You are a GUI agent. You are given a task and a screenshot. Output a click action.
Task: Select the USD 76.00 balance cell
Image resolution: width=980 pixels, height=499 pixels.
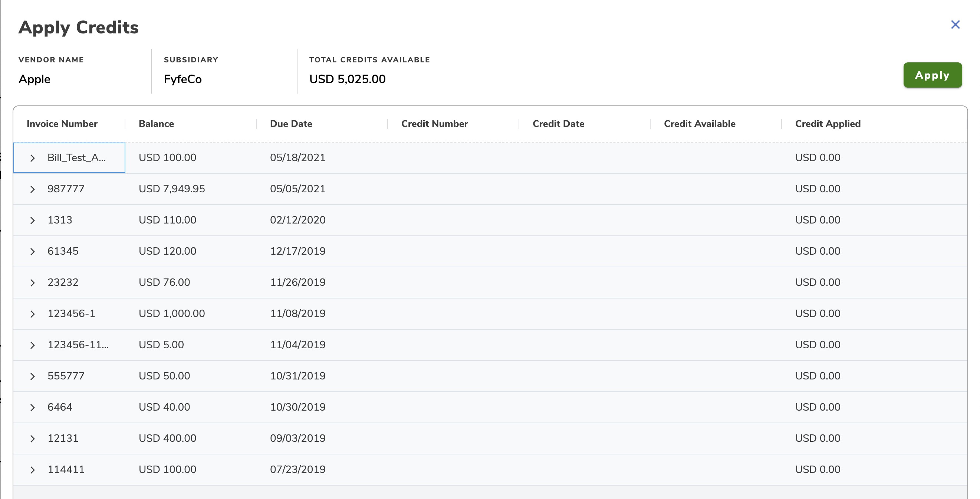[164, 283]
